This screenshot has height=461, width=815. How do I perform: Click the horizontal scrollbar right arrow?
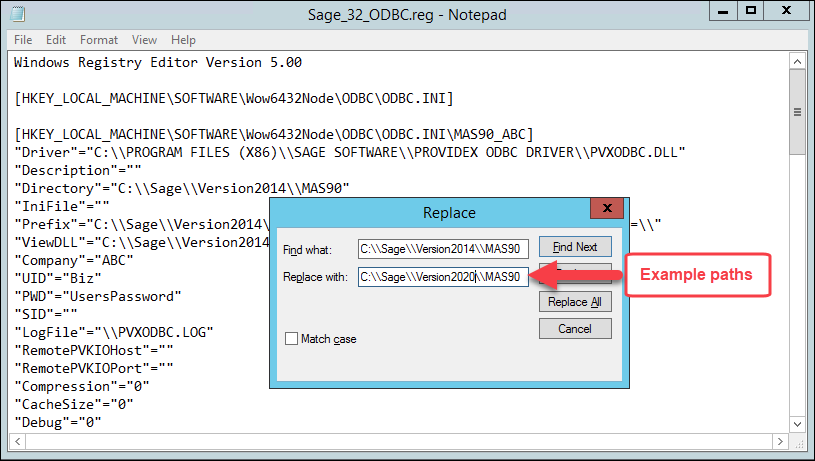[x=780, y=441]
